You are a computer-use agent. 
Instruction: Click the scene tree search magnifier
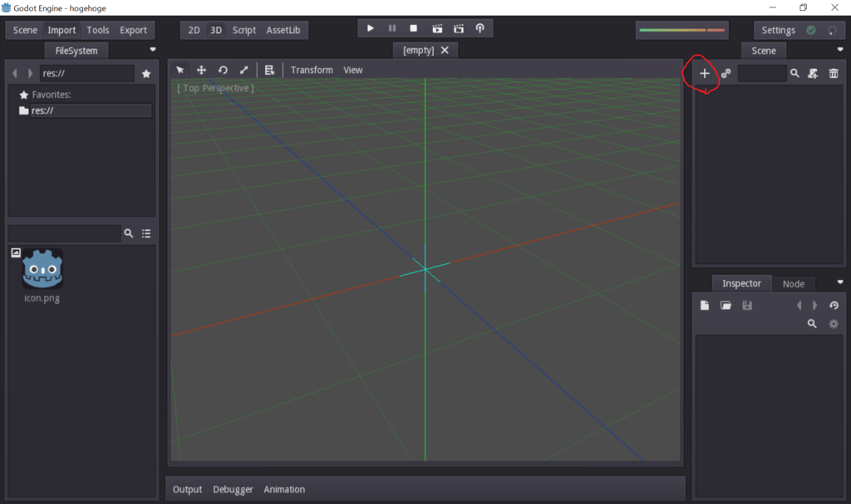[794, 73]
